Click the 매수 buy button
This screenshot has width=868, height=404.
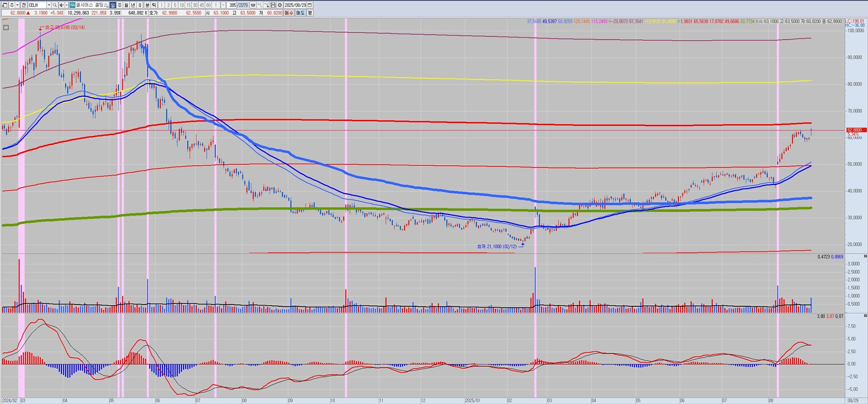coord(289,13)
